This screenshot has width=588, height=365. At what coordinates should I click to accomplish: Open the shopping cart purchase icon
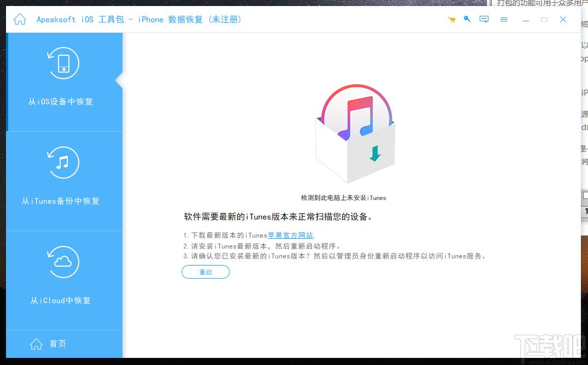(x=451, y=20)
